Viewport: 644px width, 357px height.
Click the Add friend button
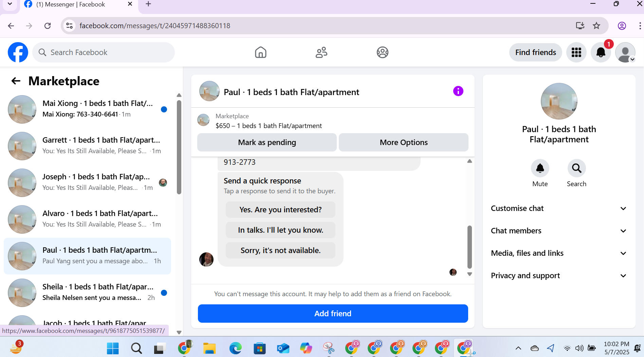click(333, 314)
